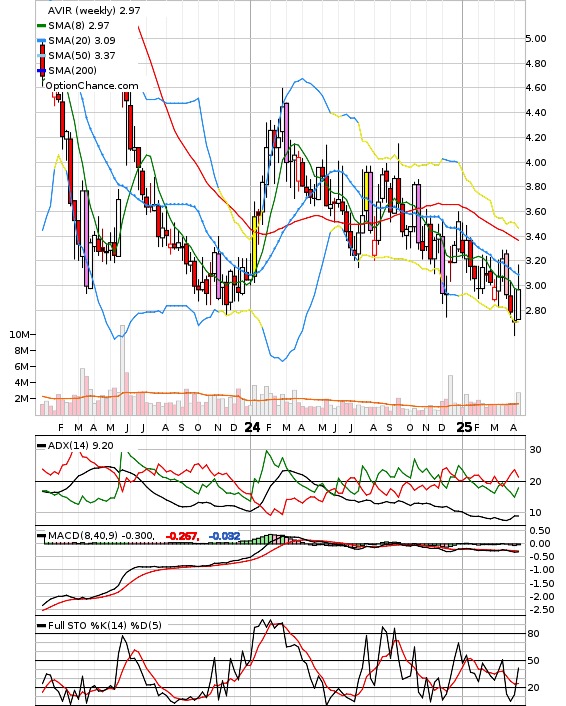Image resolution: width=566 pixels, height=706 pixels.
Task: Click the 10M volume axis label
Action: coord(19,335)
